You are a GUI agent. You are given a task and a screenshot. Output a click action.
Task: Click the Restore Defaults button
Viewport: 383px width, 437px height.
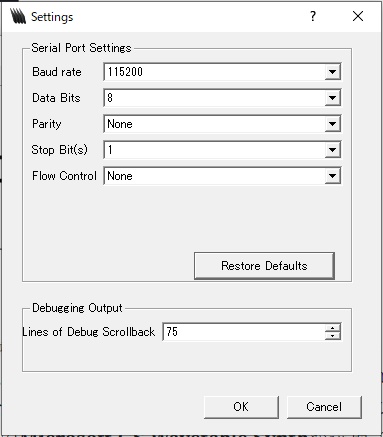point(264,266)
